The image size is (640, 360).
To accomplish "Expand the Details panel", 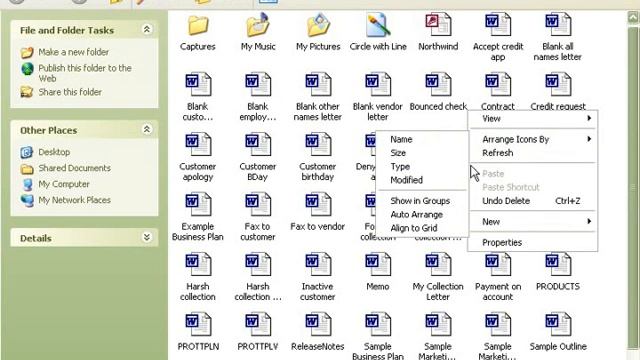I will [147, 238].
